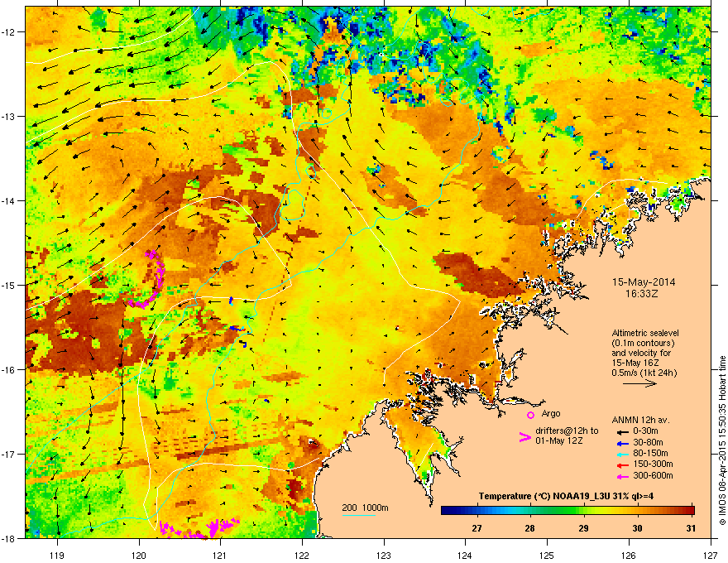Click the longitude axis label '120'
728x563 pixels.
coord(139,555)
